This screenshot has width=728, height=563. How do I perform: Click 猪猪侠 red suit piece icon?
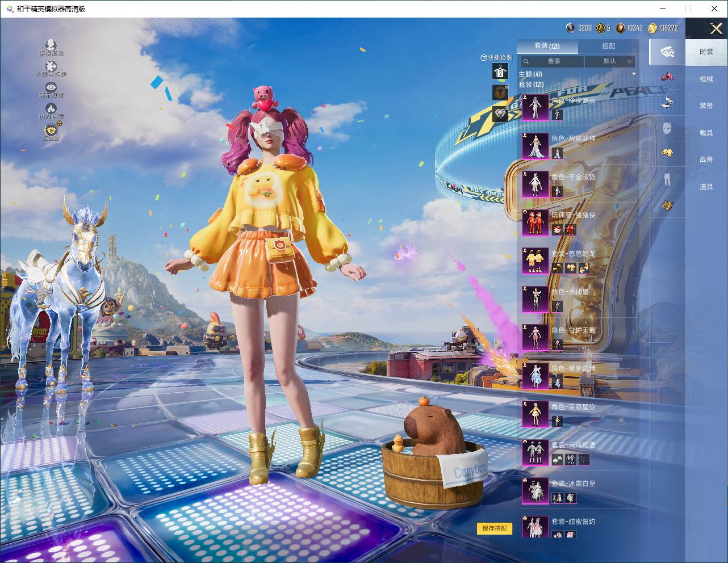tap(571, 230)
